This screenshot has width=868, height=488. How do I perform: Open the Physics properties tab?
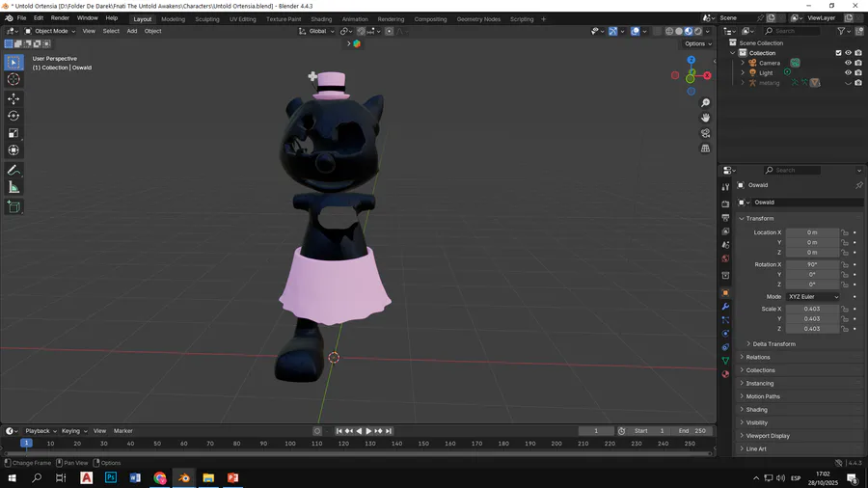725,334
